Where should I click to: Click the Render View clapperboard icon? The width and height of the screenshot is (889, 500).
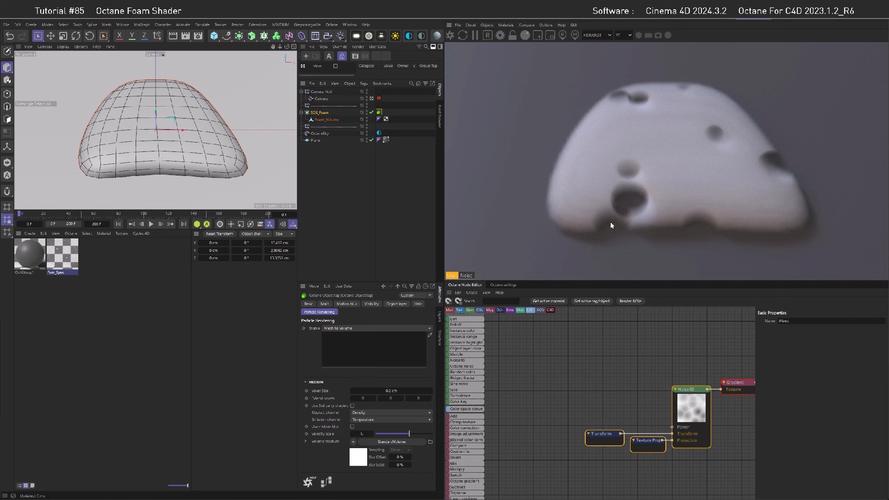pos(173,36)
